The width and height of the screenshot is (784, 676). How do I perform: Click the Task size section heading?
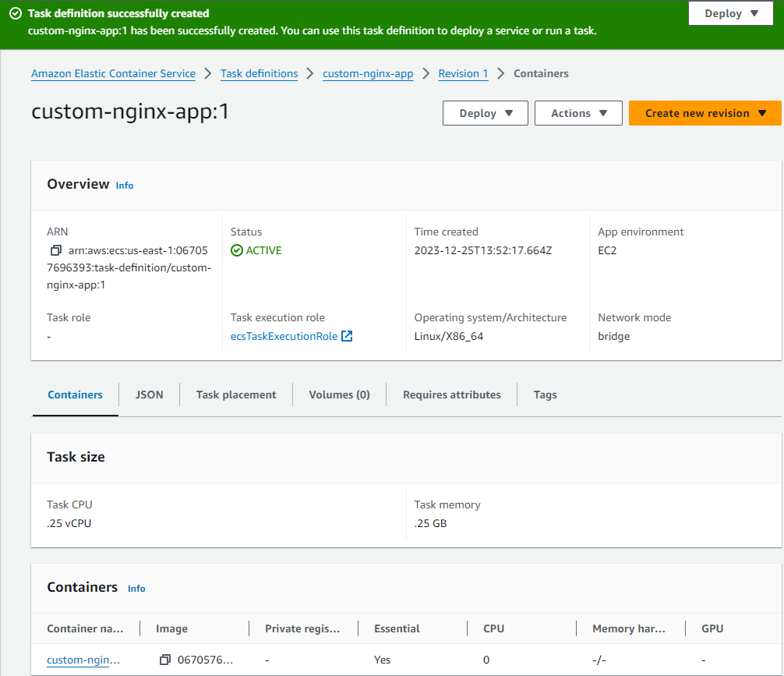tap(76, 457)
